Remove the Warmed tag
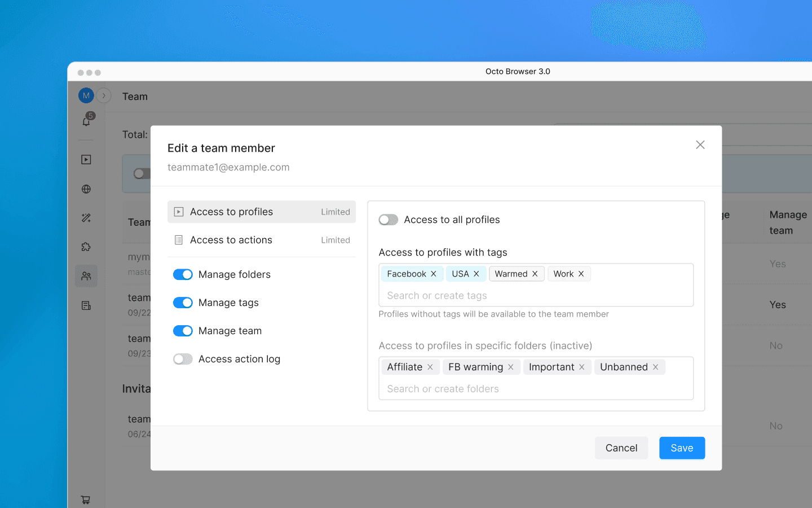 535,274
